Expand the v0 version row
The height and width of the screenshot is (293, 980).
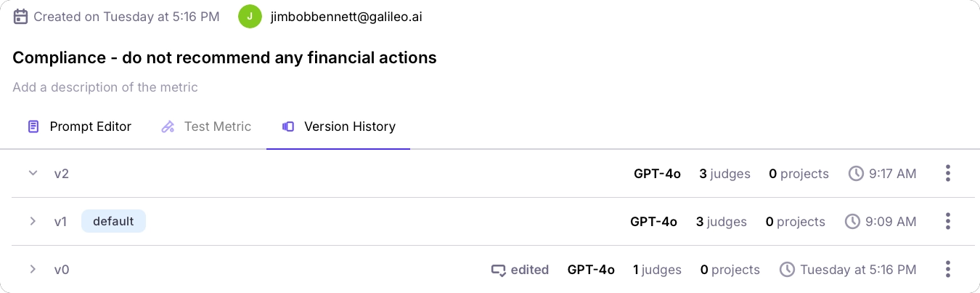click(33, 269)
